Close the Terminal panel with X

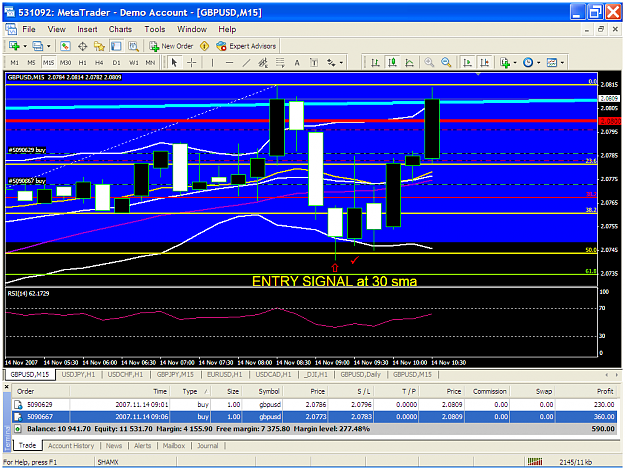click(6, 387)
